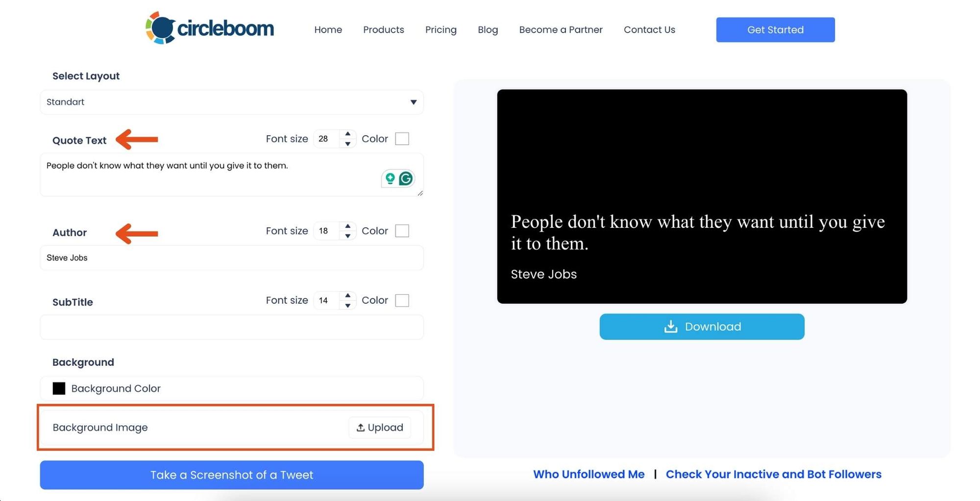Increase SubTitle font size with up arrow
Image resolution: width=980 pixels, height=501 pixels.
pyautogui.click(x=347, y=295)
